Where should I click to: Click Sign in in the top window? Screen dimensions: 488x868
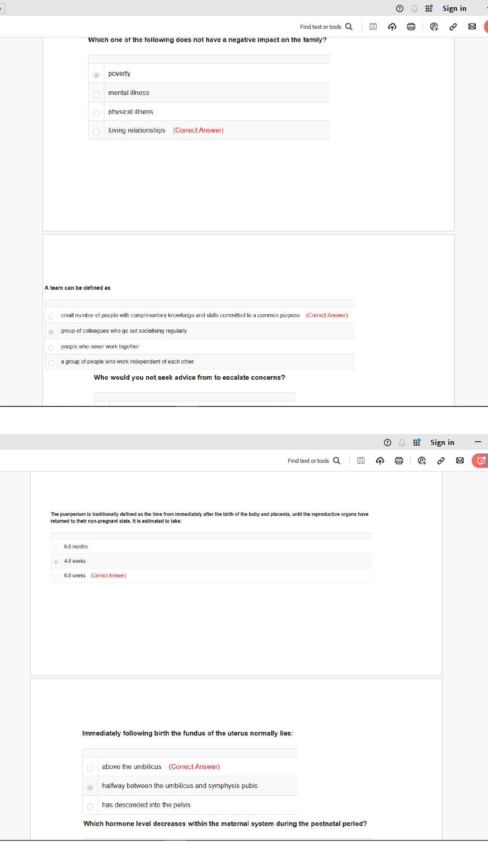pyautogui.click(x=455, y=9)
